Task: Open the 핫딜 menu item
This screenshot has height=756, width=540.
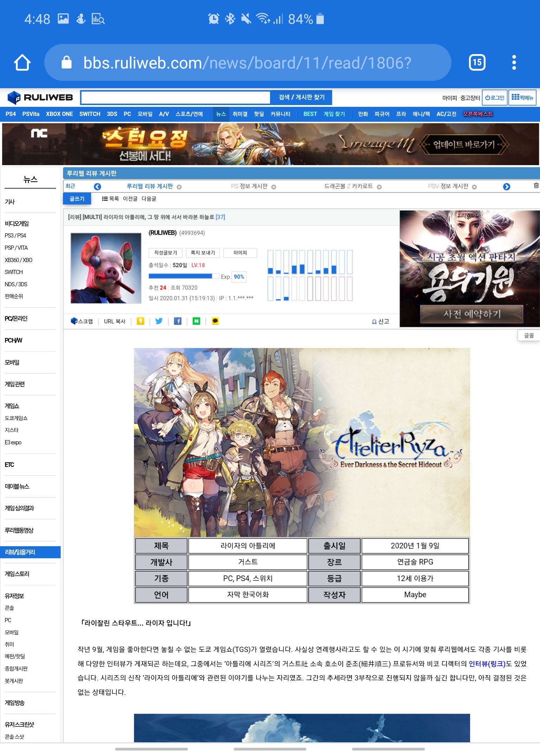Action: click(259, 114)
